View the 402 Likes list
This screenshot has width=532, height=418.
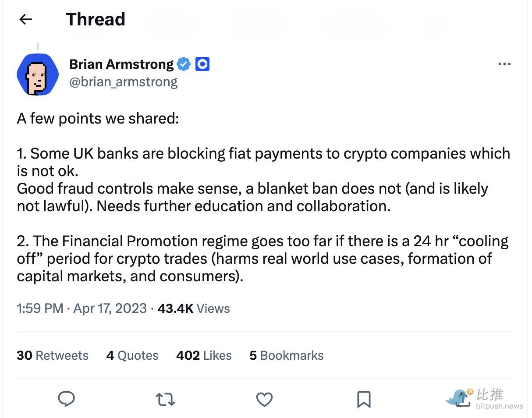[x=204, y=355]
